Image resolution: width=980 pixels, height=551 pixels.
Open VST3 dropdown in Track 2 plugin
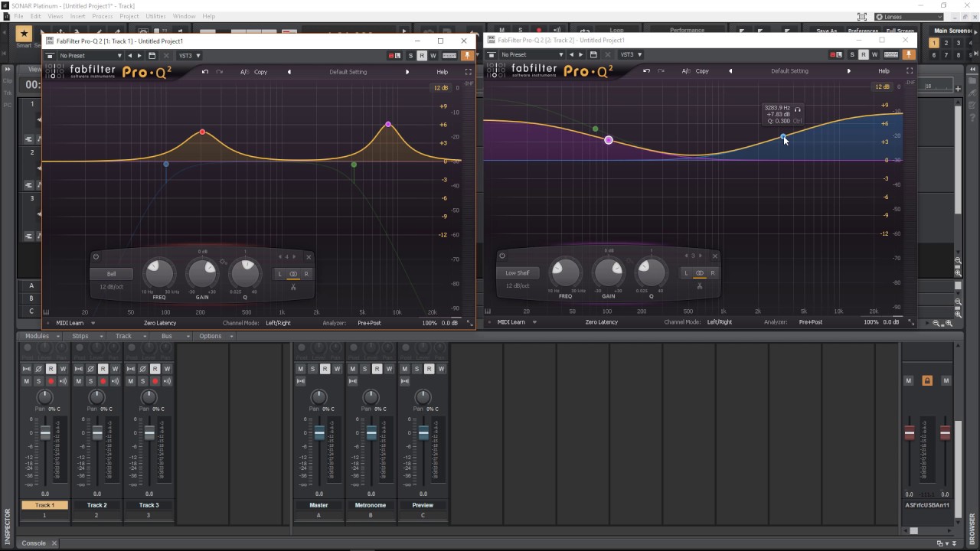coord(630,55)
